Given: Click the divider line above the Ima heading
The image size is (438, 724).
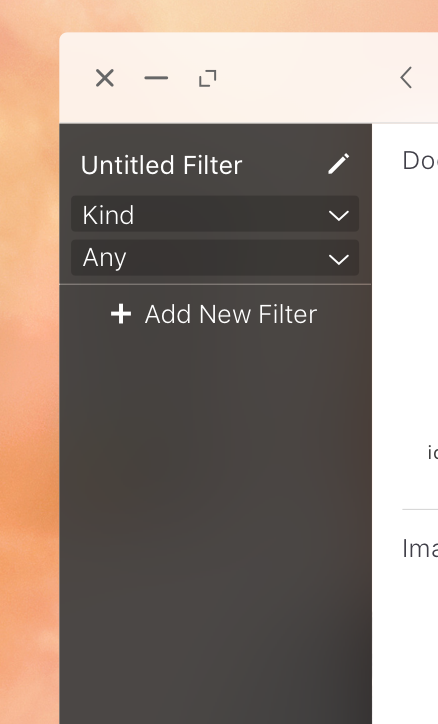Looking at the screenshot, I should pyautogui.click(x=420, y=510).
